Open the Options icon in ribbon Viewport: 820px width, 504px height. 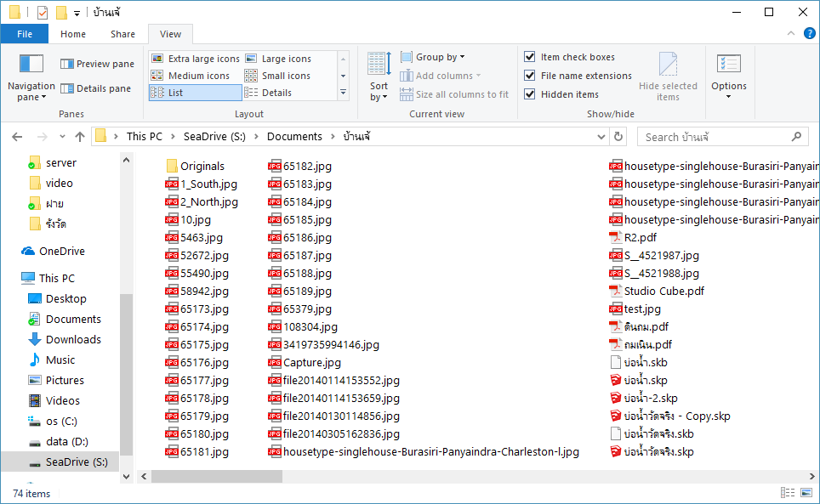728,66
